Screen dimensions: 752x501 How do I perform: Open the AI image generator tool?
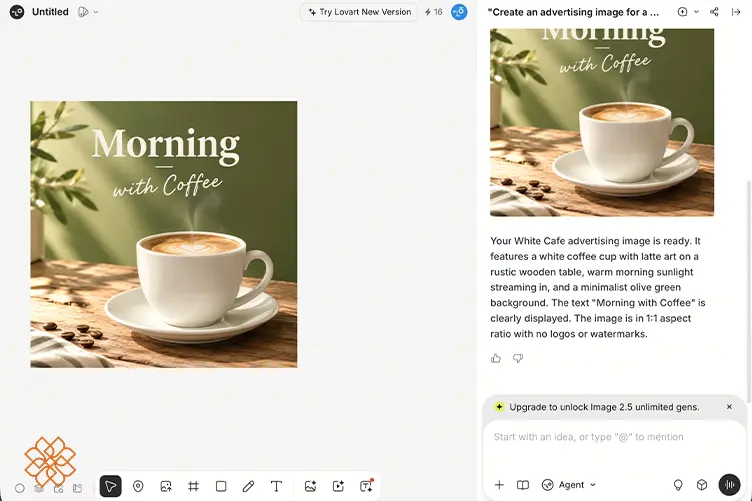pos(310,486)
